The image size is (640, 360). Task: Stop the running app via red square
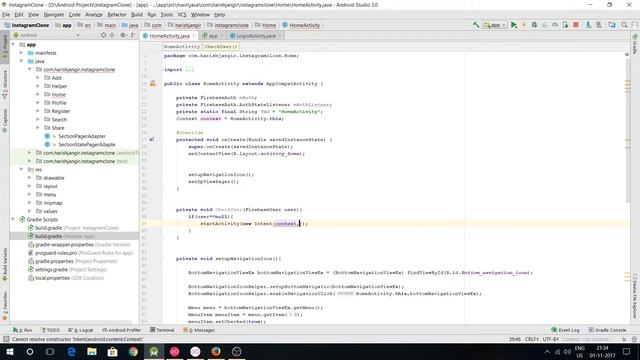[576, 25]
